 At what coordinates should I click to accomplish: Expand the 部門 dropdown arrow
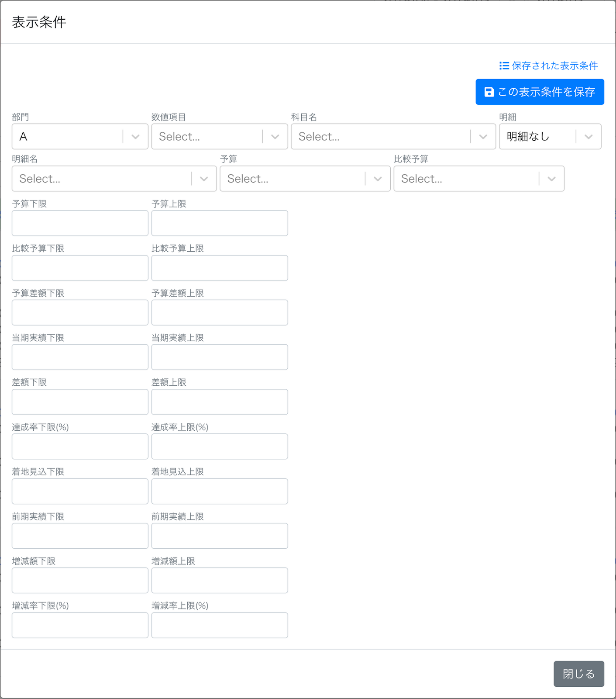135,137
